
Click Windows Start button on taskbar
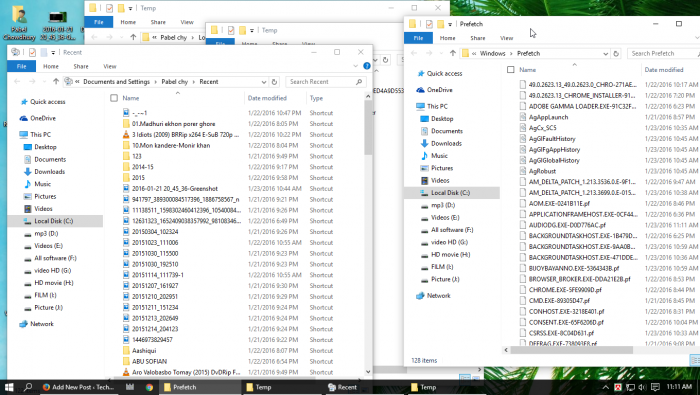9,387
